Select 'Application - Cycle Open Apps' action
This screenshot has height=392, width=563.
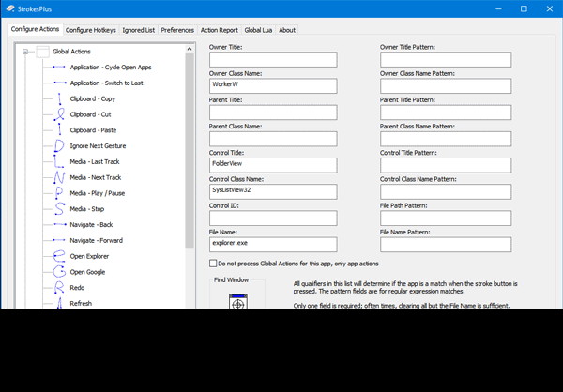pyautogui.click(x=111, y=68)
